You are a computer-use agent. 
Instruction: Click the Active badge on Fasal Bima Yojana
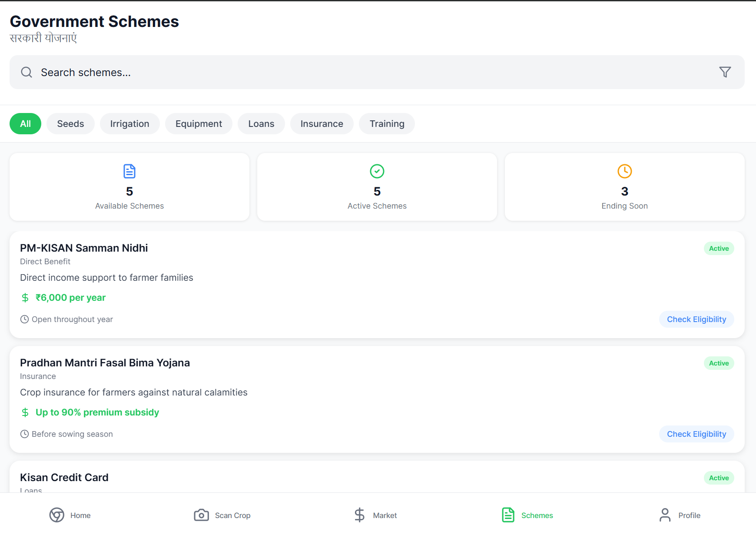(x=719, y=363)
